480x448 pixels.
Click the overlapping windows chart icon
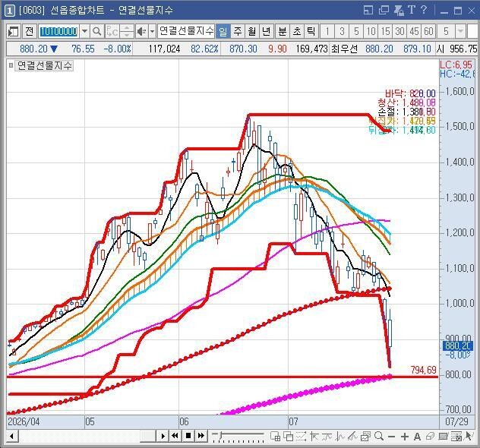coord(289,437)
